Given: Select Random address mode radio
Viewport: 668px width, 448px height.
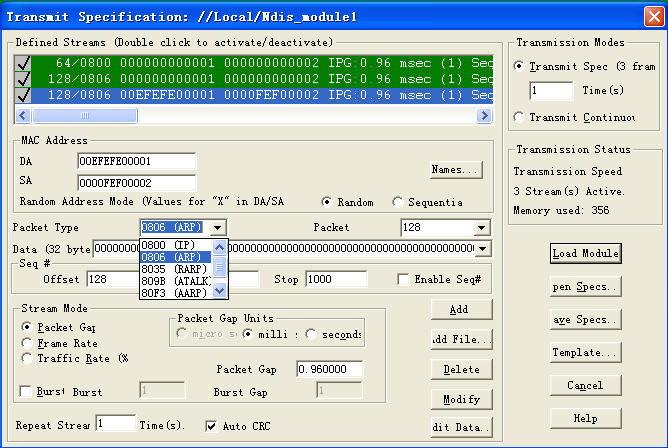Looking at the screenshot, I should click(x=327, y=201).
